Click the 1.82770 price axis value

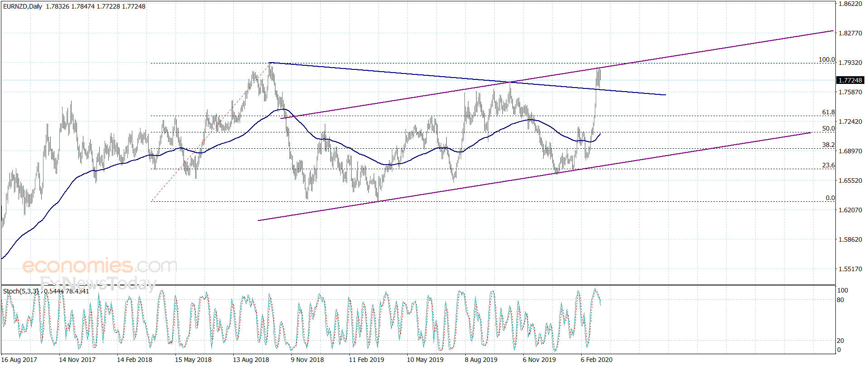(850, 33)
